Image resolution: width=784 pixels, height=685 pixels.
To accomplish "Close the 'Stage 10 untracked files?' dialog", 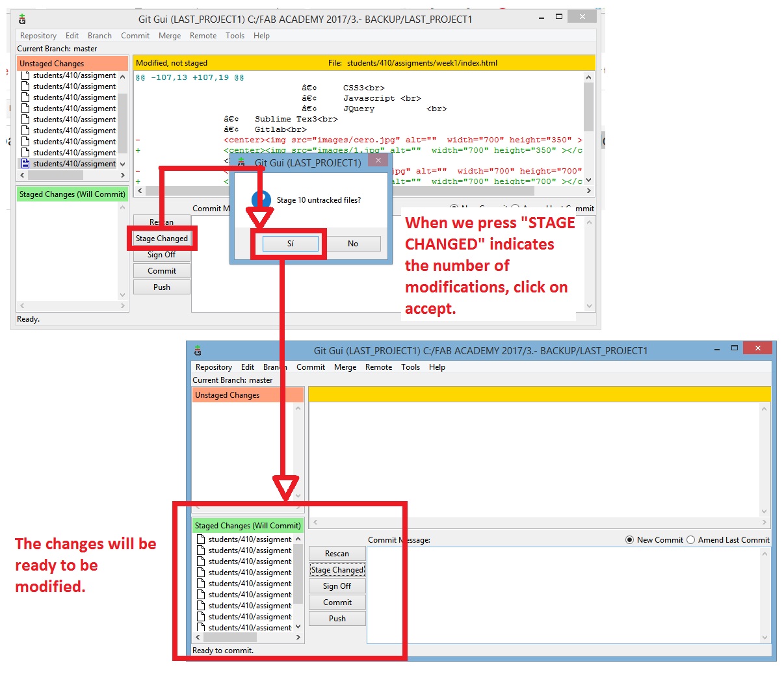I will [378, 161].
